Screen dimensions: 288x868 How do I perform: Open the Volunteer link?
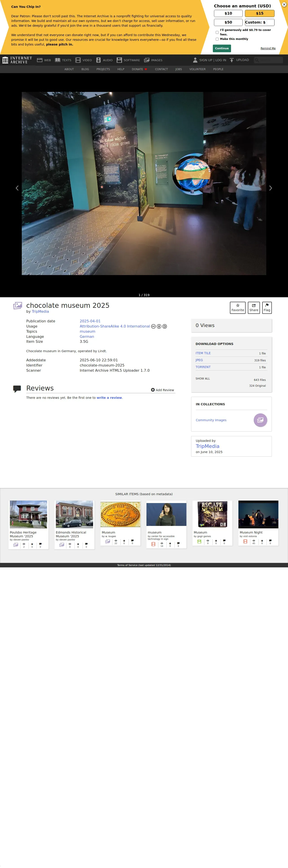(x=198, y=69)
